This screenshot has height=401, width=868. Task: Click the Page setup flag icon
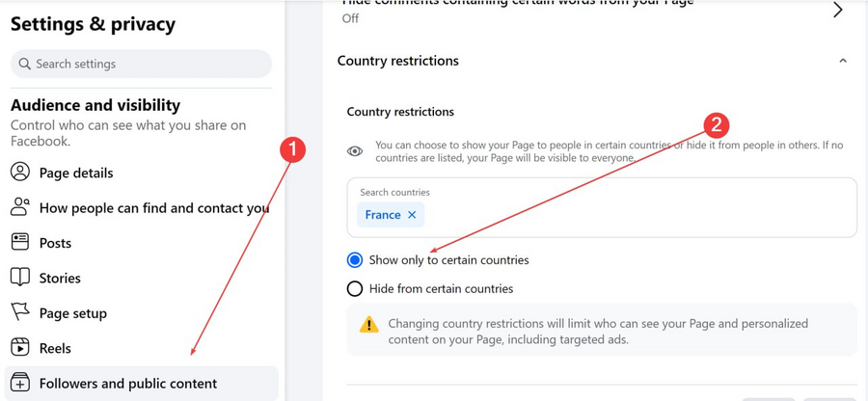click(20, 312)
